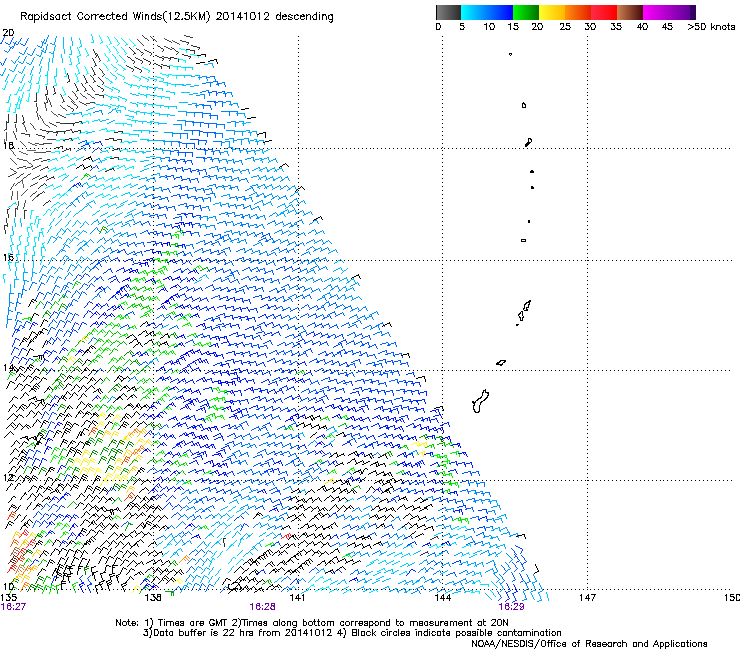Click the longitude label 147
Screen dimensions: 740x650
[587, 598]
